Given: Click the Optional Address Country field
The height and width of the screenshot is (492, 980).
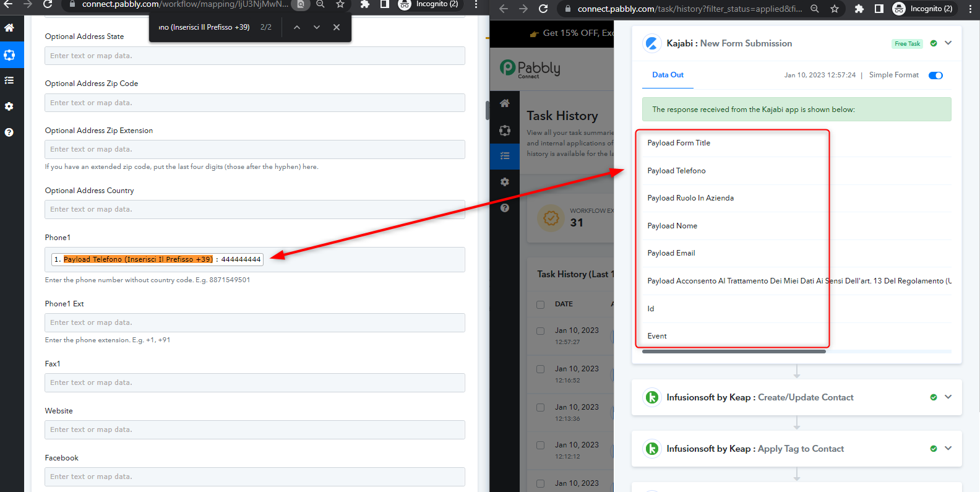Looking at the screenshot, I should (x=255, y=209).
